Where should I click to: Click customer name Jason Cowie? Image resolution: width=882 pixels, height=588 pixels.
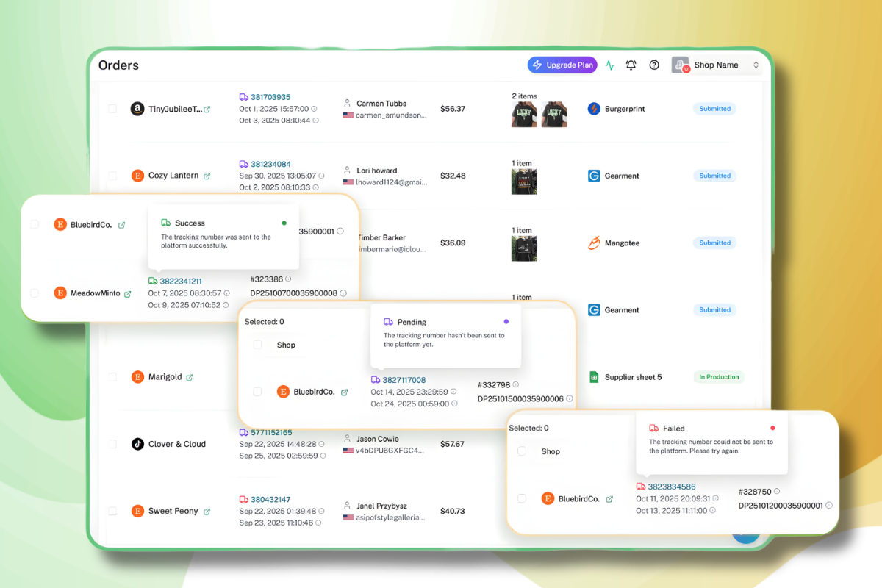coord(378,439)
